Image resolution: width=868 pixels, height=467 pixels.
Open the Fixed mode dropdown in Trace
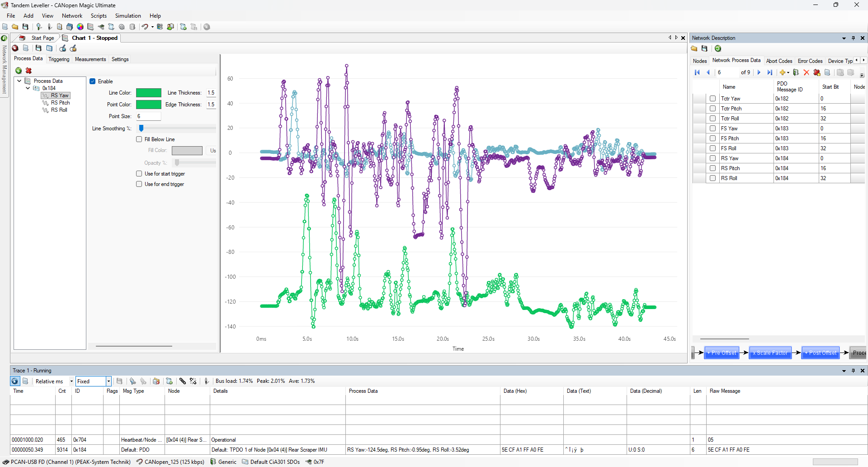[x=108, y=381]
